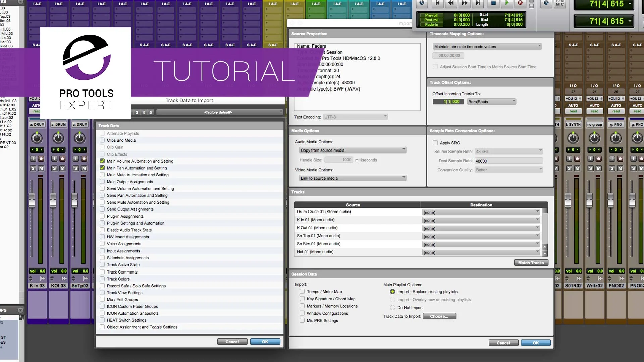
Task: Open the Copy from source media dropdown
Action: (x=353, y=150)
